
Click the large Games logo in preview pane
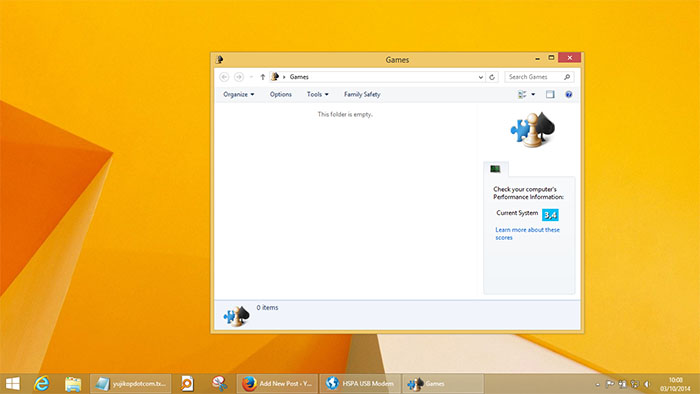(533, 129)
